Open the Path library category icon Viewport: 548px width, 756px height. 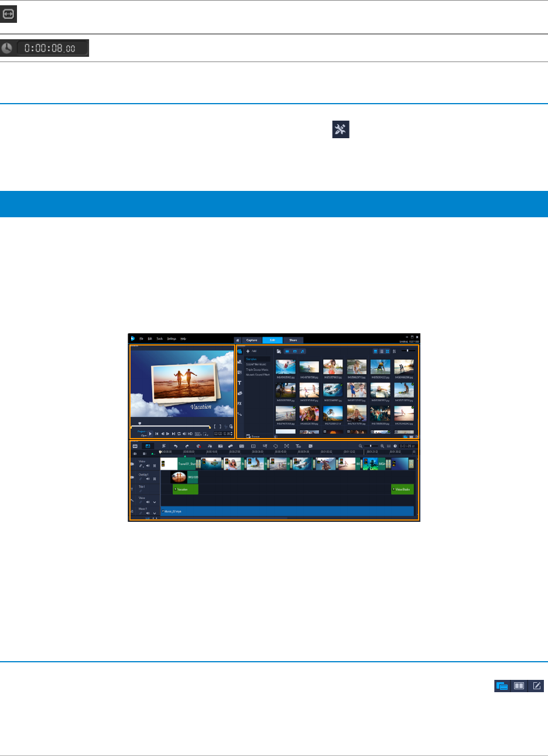pos(239,414)
